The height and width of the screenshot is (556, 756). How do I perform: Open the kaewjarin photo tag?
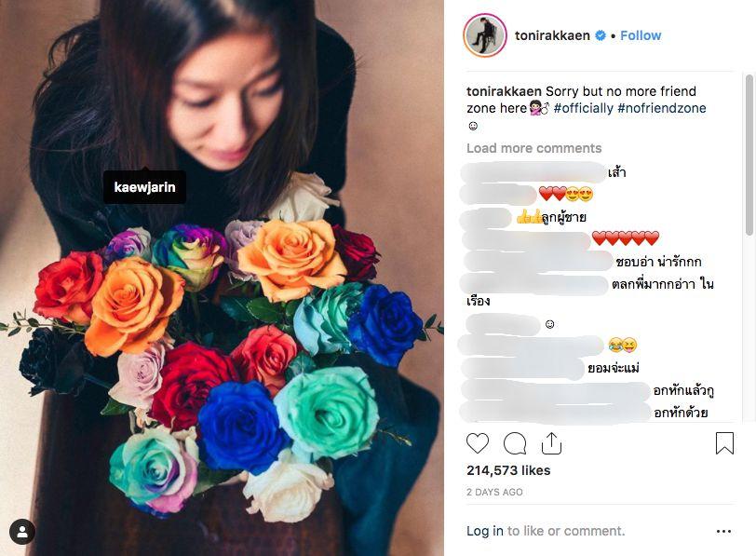144,187
